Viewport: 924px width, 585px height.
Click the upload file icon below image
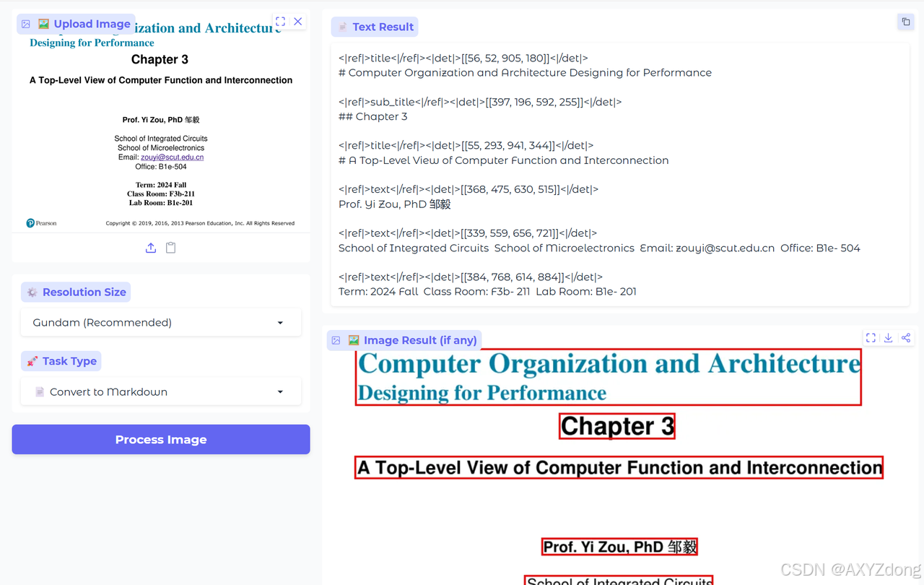point(150,248)
